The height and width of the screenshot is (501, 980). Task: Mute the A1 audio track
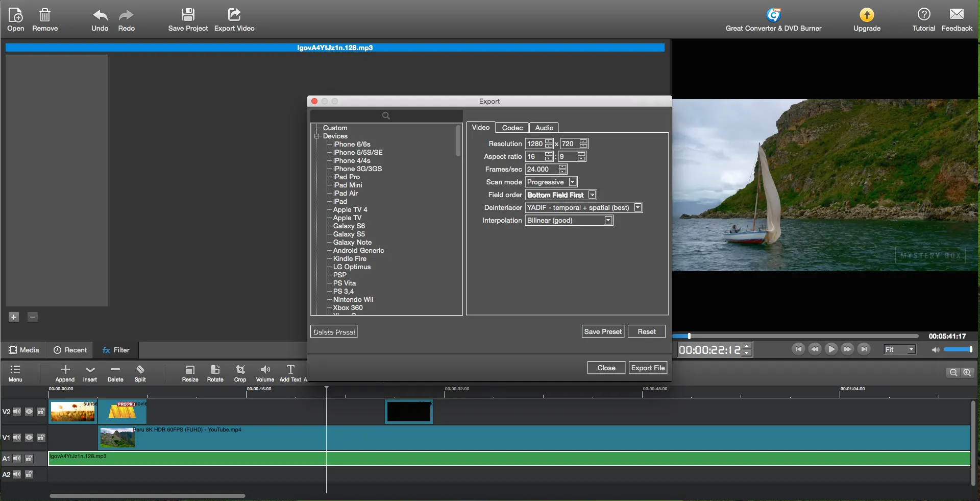click(17, 459)
